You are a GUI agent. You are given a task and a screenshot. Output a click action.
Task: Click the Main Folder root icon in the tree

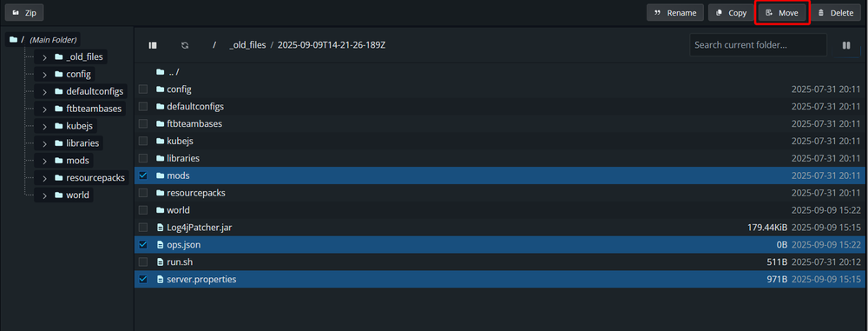pyautogui.click(x=13, y=39)
